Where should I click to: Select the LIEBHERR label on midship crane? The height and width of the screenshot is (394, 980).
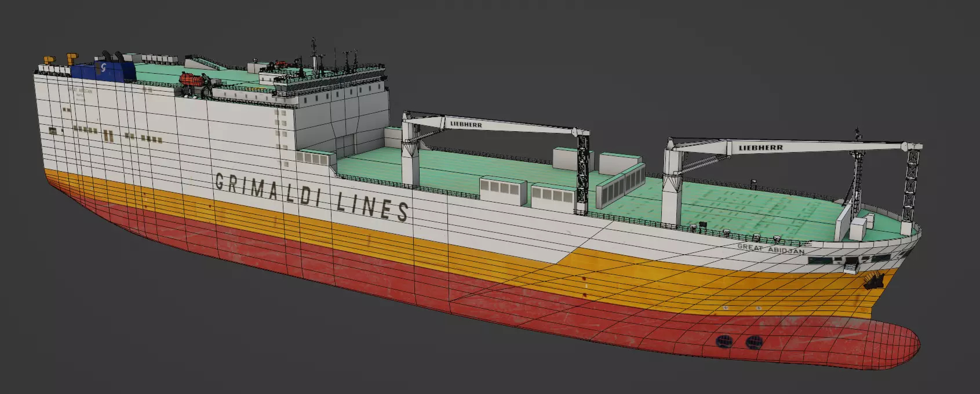466,124
